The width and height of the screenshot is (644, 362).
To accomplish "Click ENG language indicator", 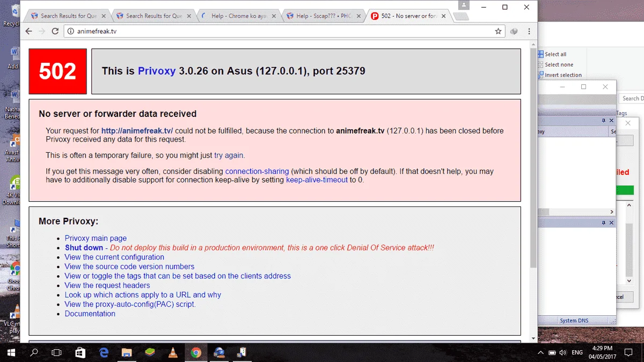I will coord(577,352).
